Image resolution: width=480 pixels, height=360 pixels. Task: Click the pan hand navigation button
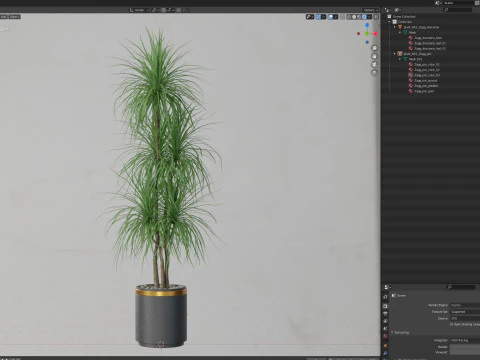point(374,56)
